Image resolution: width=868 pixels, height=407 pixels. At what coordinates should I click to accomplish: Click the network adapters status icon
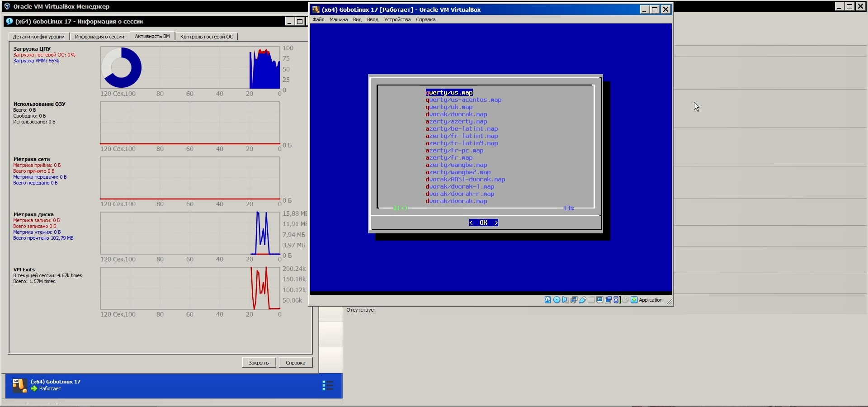(574, 300)
